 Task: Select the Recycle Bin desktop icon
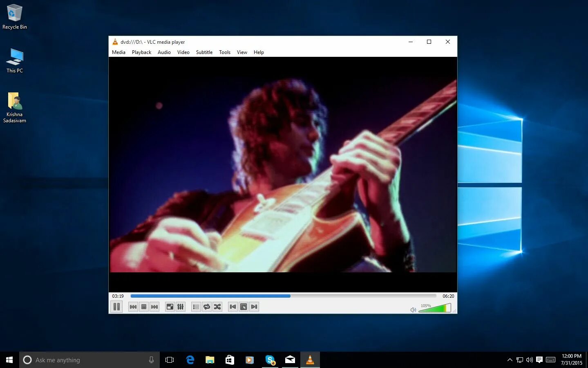click(14, 17)
